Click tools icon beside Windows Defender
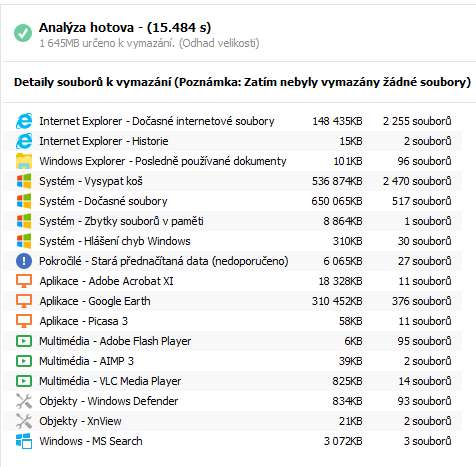The width and height of the screenshot is (476, 467). [24, 401]
